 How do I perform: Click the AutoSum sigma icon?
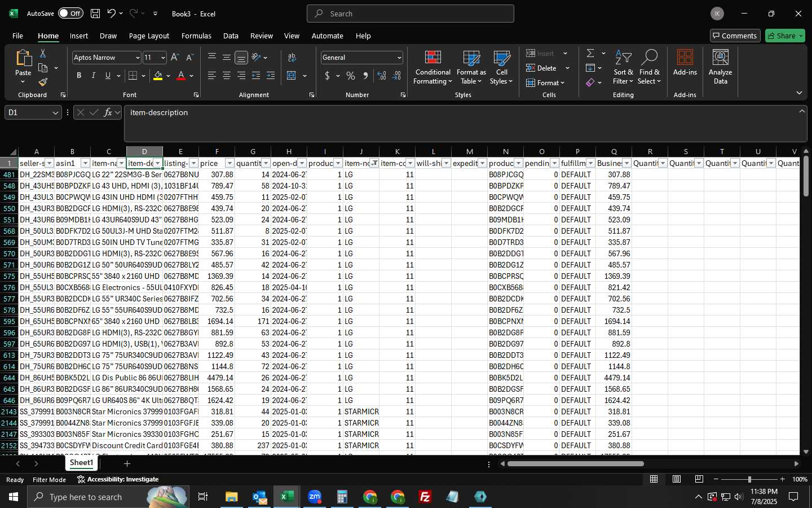[x=590, y=53]
